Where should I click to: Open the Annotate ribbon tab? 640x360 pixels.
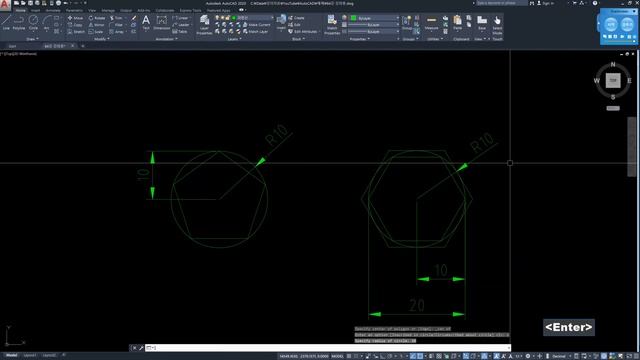point(53,10)
